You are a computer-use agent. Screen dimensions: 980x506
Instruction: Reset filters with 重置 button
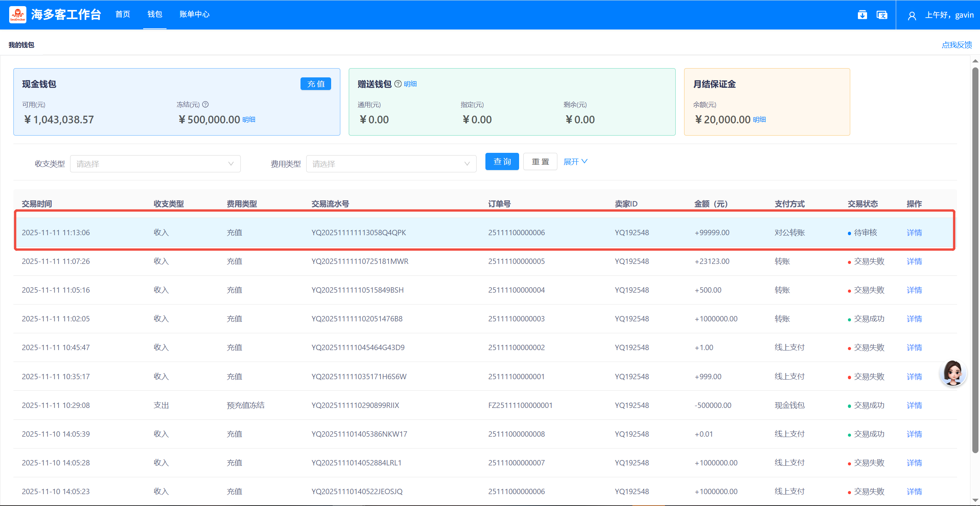click(540, 162)
